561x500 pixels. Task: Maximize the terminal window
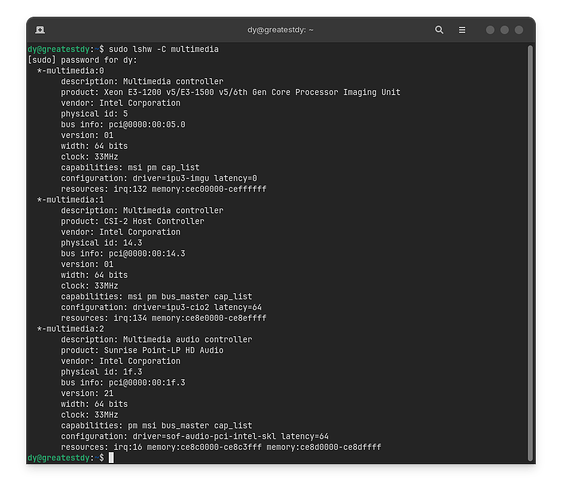pos(504,30)
